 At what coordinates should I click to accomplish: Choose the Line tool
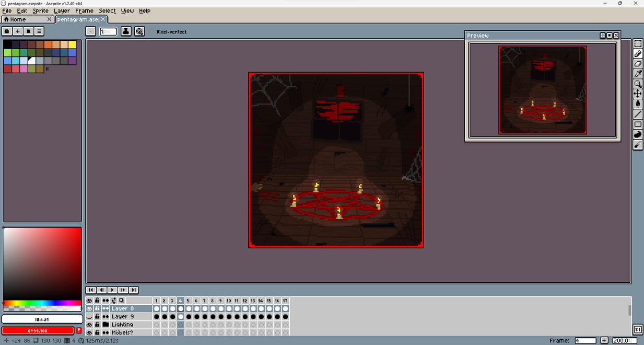click(638, 114)
